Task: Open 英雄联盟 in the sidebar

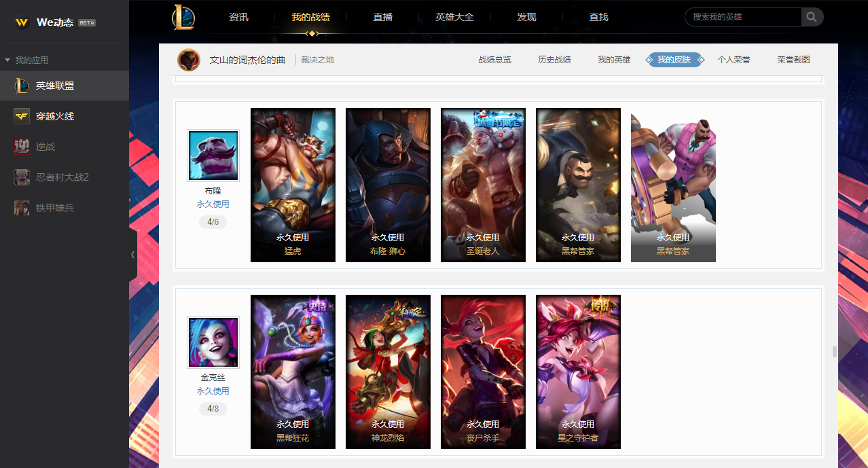Action: [65, 86]
